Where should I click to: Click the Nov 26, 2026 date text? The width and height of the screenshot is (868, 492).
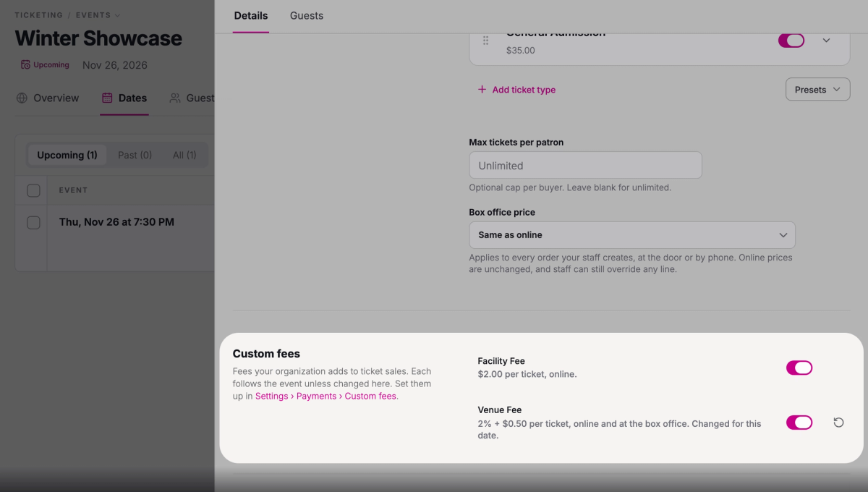(x=115, y=65)
